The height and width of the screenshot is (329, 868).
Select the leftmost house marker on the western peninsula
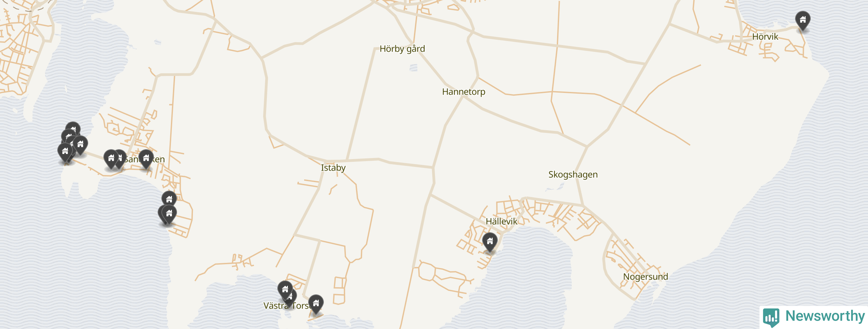point(65,152)
